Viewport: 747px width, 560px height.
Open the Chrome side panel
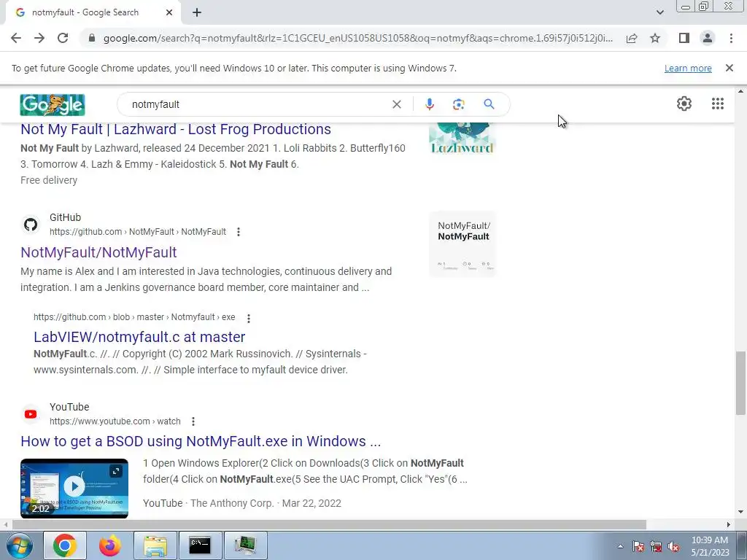tap(684, 38)
